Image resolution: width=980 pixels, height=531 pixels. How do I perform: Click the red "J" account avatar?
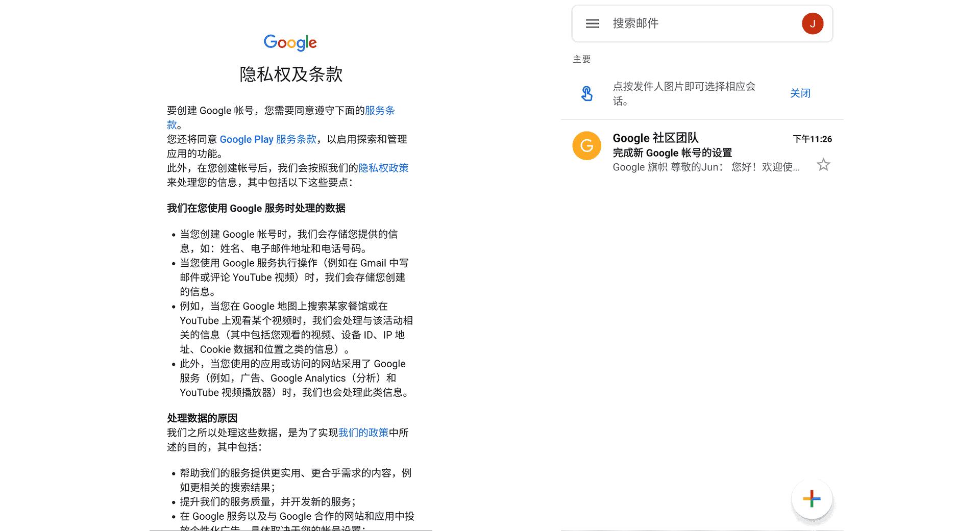point(813,23)
